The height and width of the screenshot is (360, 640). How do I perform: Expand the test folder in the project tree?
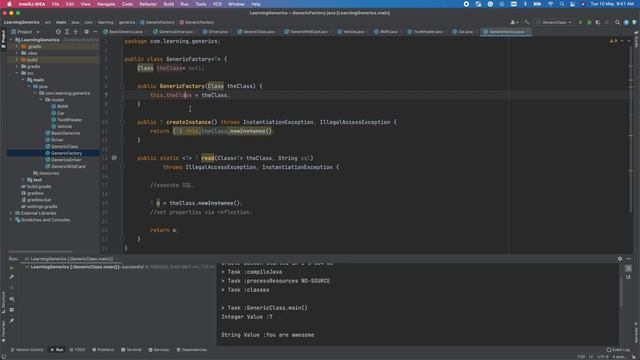(23, 180)
